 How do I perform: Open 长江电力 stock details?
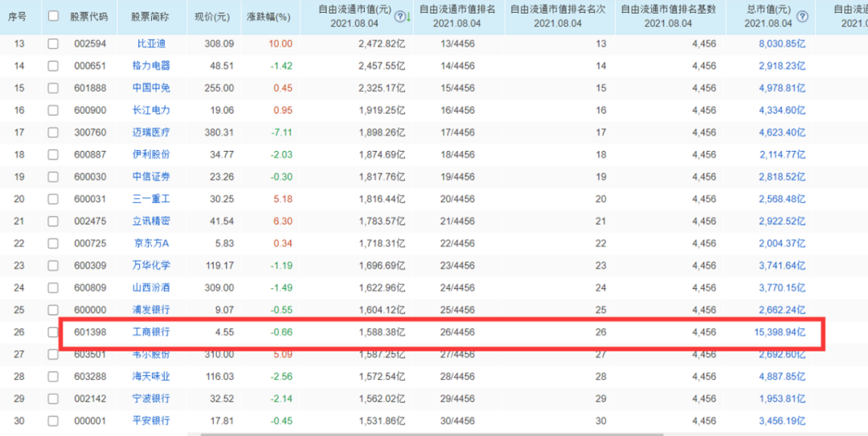151,110
